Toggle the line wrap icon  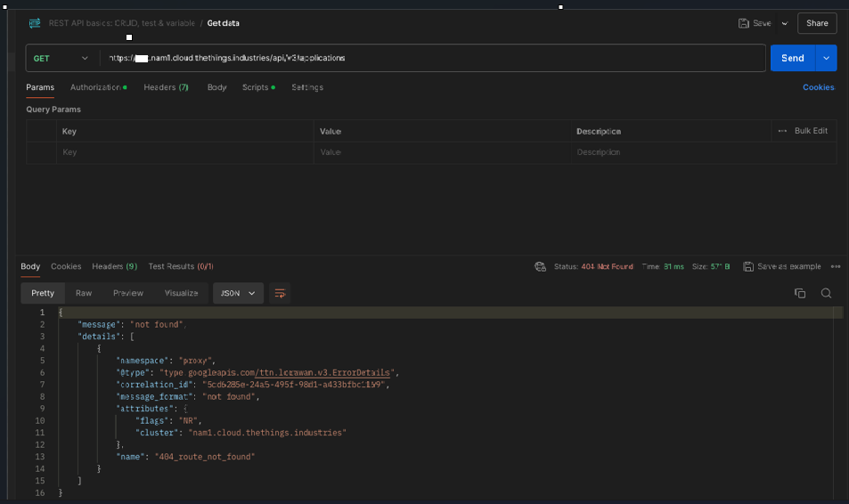click(280, 293)
